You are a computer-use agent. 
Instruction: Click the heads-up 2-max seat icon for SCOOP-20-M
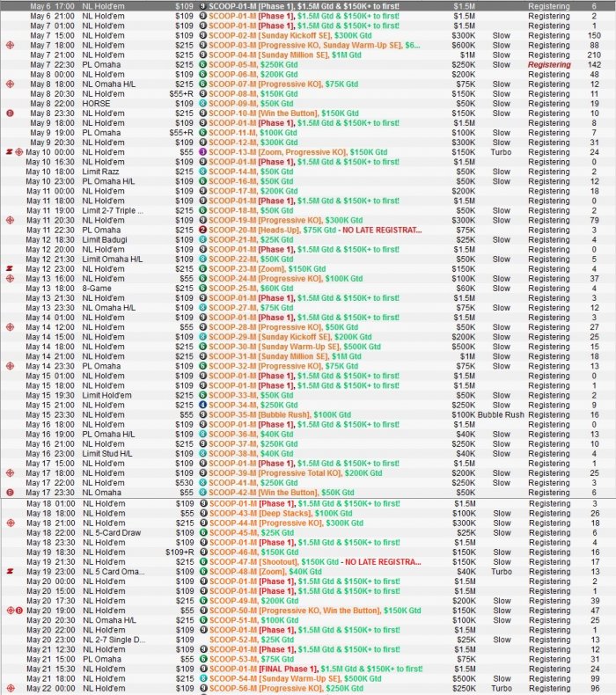click(x=202, y=230)
